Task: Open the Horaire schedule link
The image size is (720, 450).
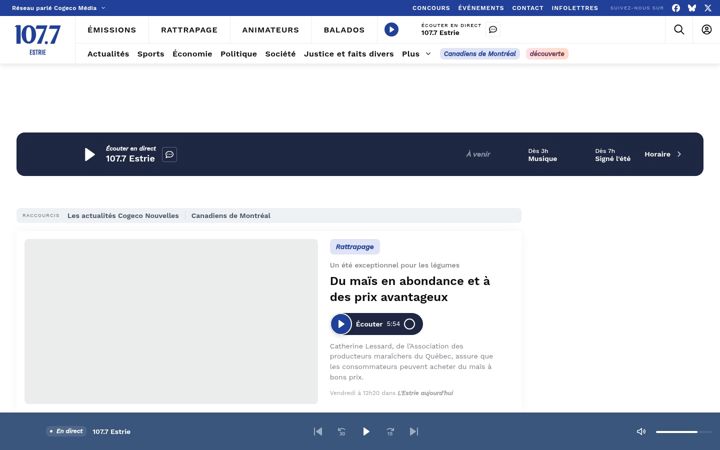Action: (657, 154)
